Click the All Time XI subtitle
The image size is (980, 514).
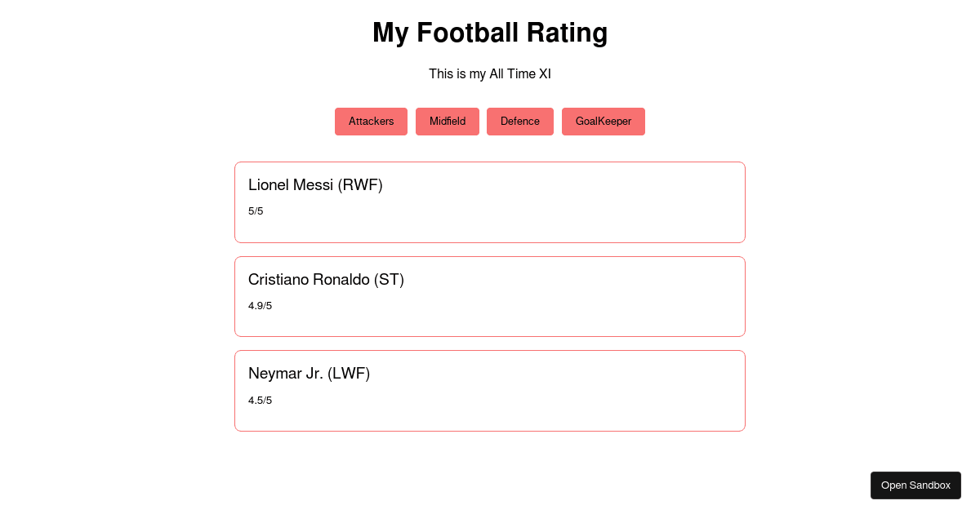(x=490, y=73)
